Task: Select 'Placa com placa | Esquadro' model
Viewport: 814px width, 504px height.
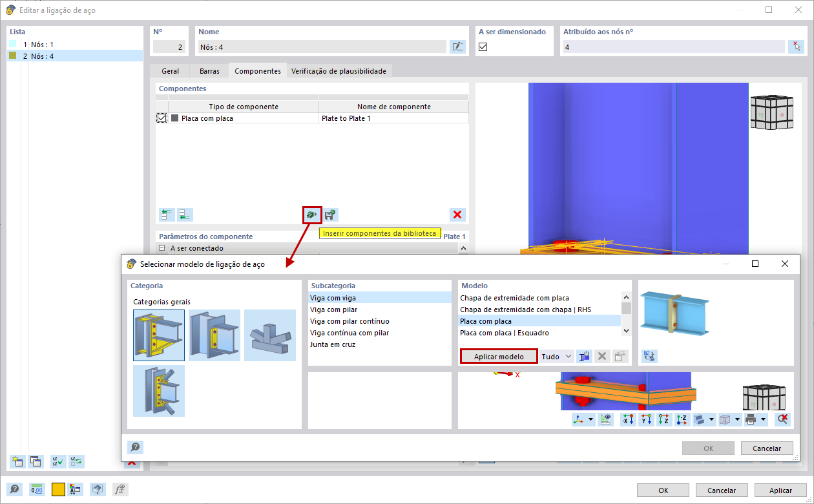Action: click(539, 333)
